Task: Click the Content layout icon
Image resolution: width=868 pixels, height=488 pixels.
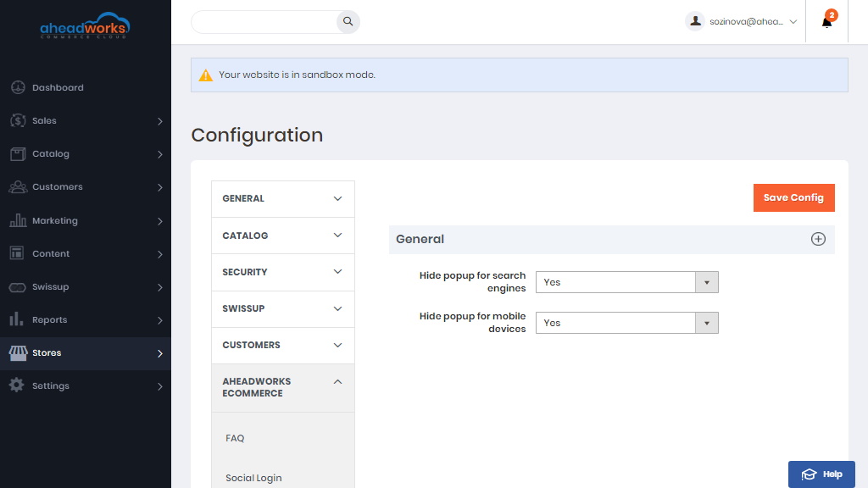Action: 17,253
